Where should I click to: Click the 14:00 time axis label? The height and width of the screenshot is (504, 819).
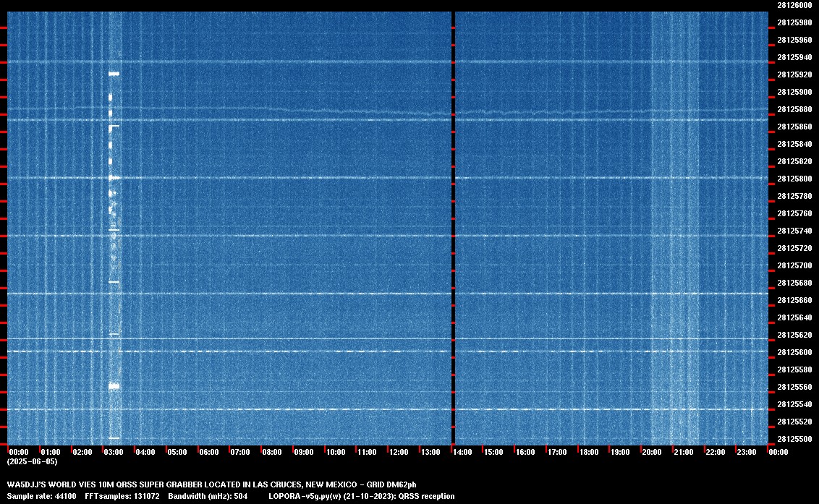click(462, 452)
